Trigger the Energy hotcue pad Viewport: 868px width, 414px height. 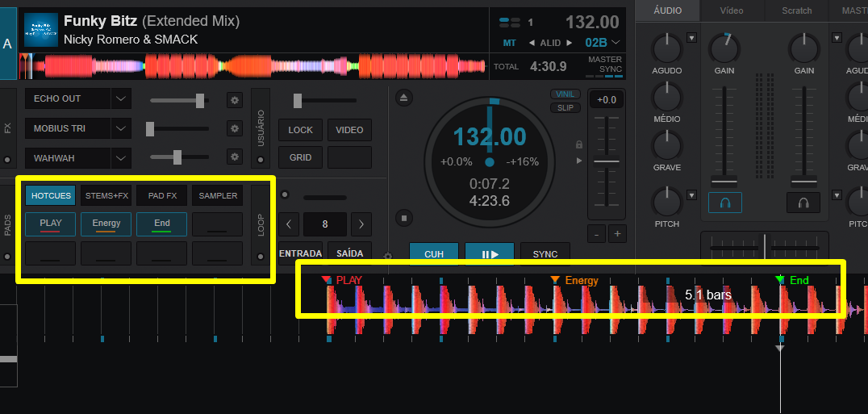click(x=106, y=224)
